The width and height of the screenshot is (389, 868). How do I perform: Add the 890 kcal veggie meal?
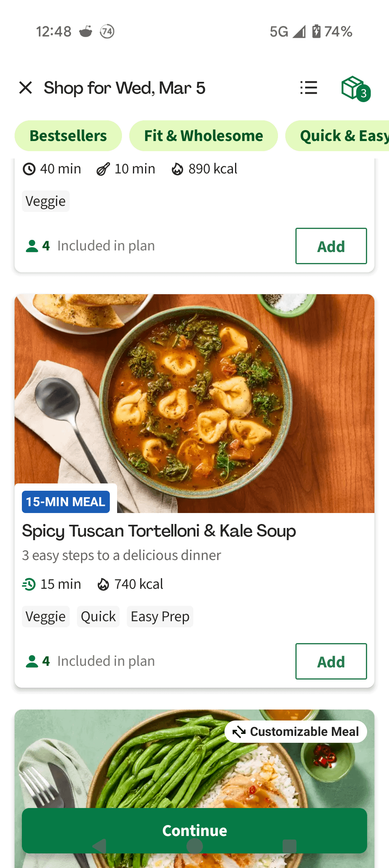click(x=331, y=246)
